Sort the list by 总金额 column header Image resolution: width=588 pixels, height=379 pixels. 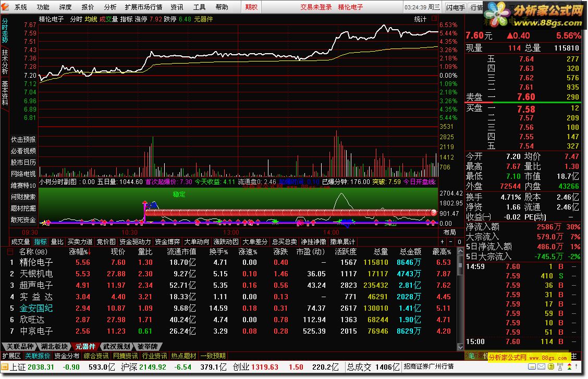[x=410, y=252]
